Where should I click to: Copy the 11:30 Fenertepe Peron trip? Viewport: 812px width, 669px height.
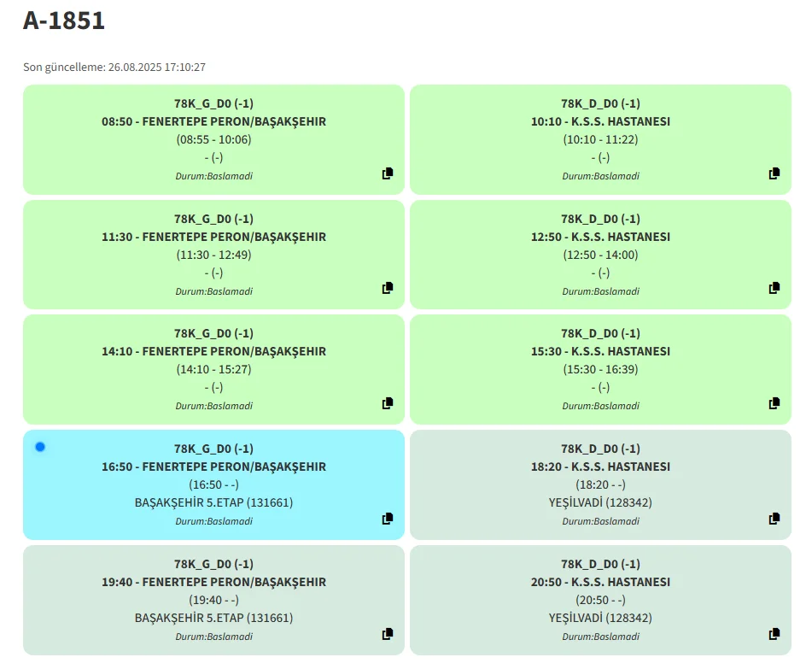point(388,288)
